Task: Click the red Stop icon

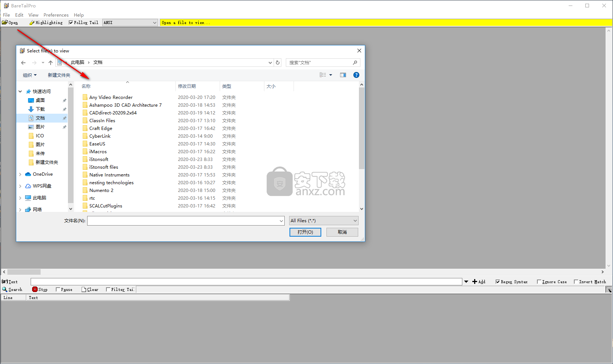Action: pyautogui.click(x=35, y=289)
